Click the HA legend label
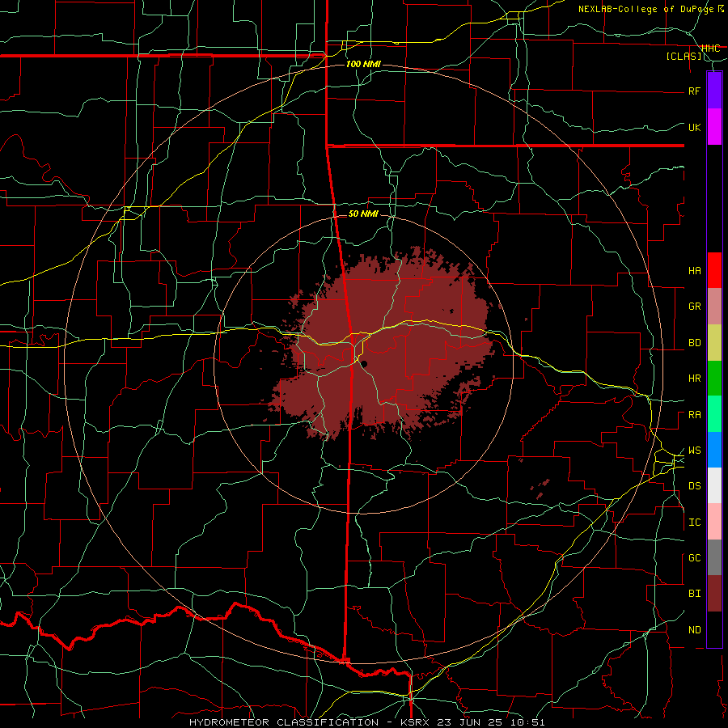728x728 pixels. 695,270
